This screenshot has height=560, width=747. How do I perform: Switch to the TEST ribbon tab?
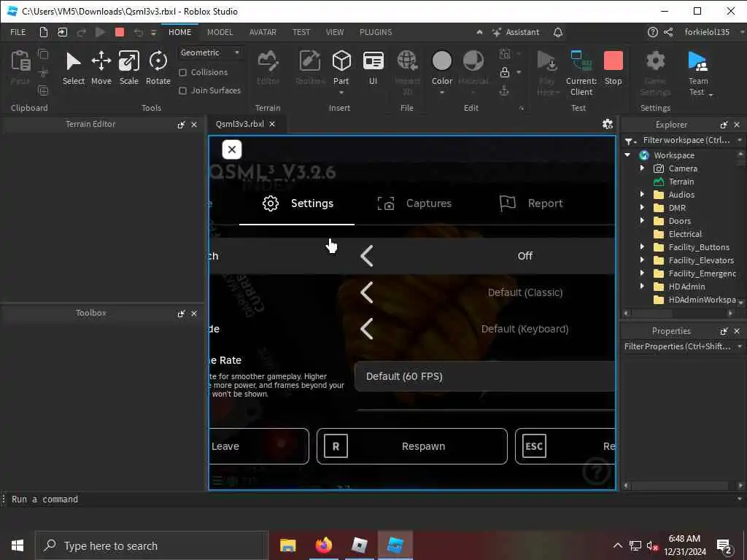click(301, 32)
